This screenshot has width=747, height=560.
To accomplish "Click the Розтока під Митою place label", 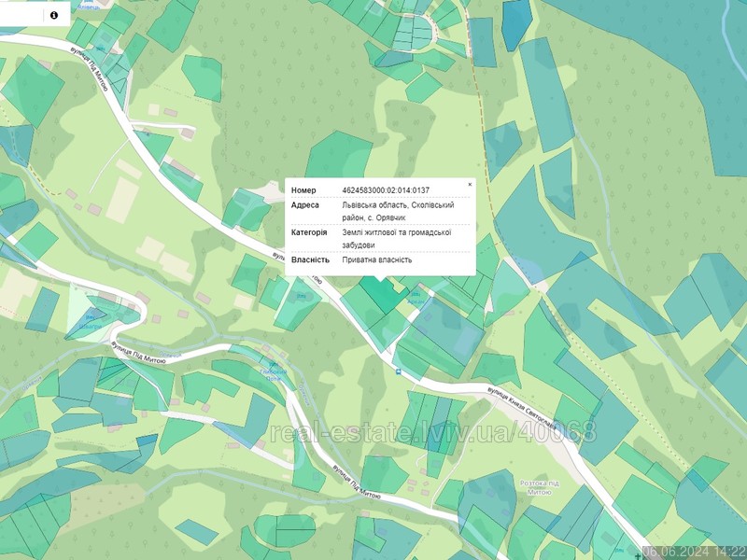I will pos(540,487).
